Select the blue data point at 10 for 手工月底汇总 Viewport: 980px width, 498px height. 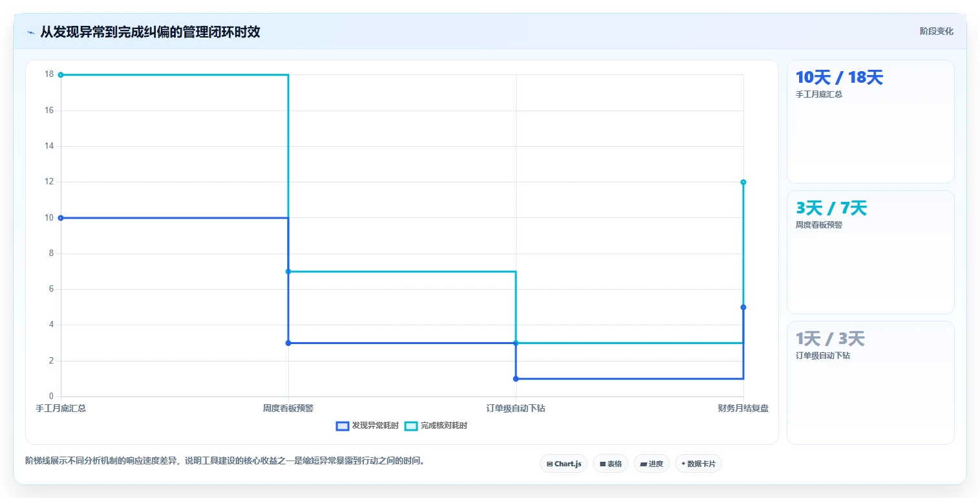(61, 218)
